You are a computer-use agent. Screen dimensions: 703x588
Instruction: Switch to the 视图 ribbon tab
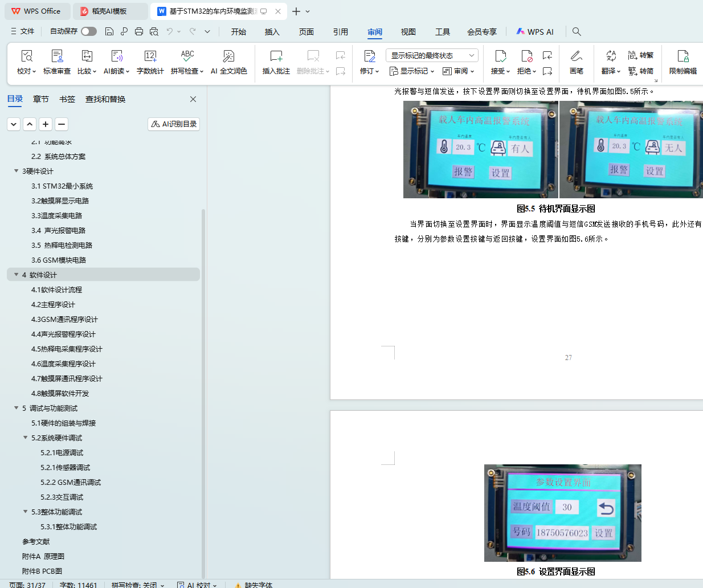click(408, 32)
